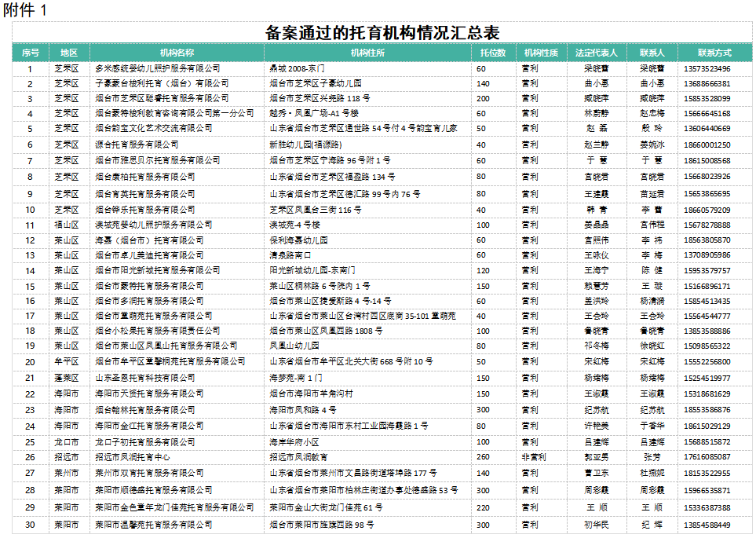Click phone number cell '18660001250'

707,145
